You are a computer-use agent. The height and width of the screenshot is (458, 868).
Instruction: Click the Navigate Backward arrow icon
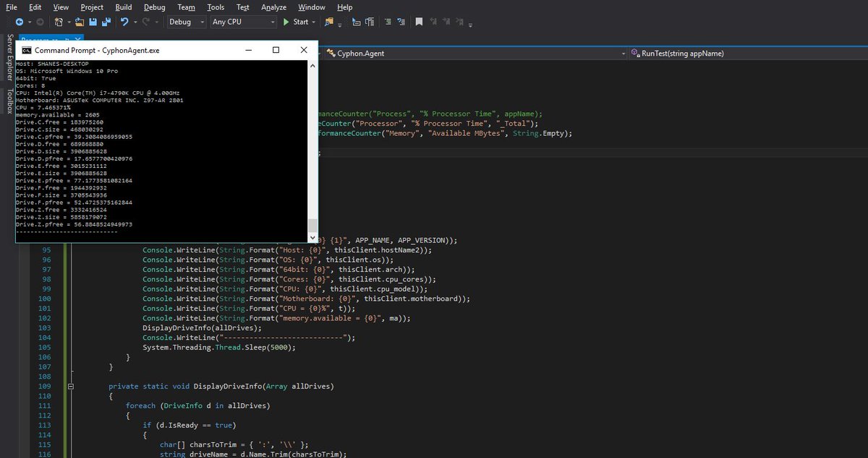pos(19,22)
